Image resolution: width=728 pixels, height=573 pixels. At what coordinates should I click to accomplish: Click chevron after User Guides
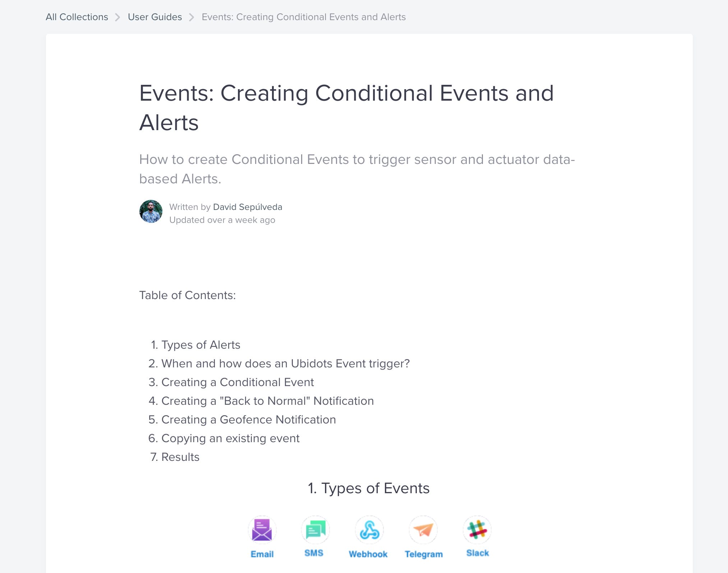(193, 17)
